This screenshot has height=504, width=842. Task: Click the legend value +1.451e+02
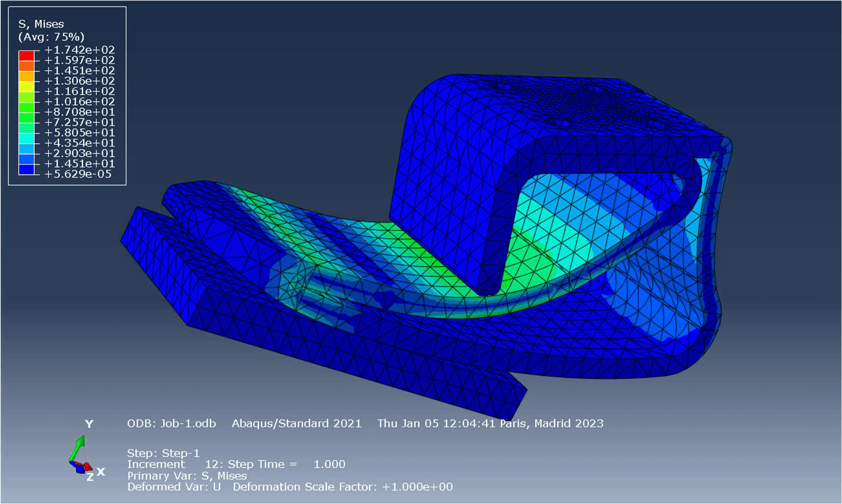point(79,70)
